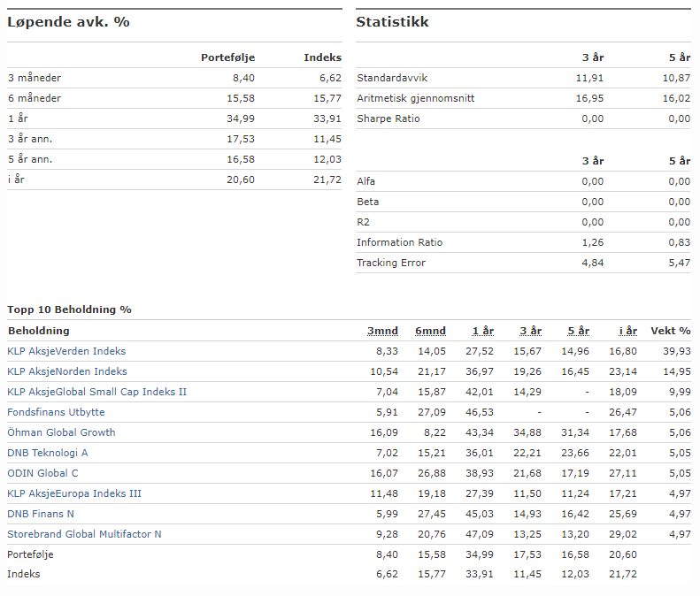Click the i år column header in holdings
This screenshot has width=700, height=596.
628,331
